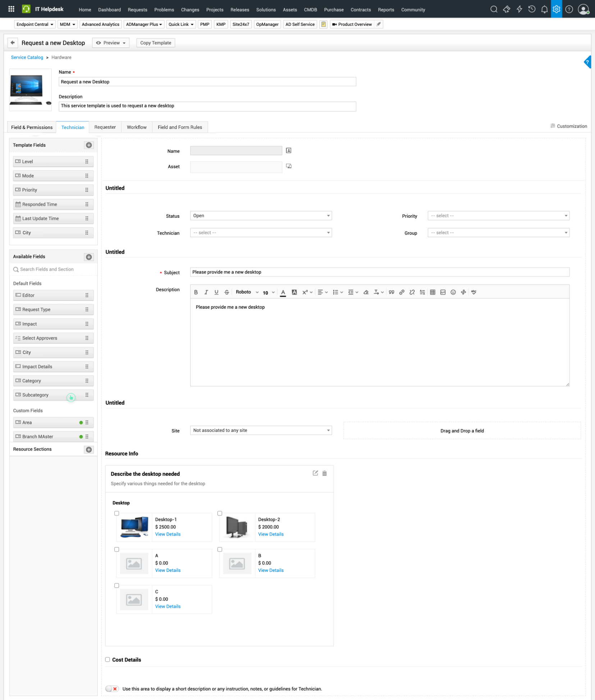The width and height of the screenshot is (595, 700).
Task: Check the Desktop-1 checkbox
Action: click(x=116, y=514)
